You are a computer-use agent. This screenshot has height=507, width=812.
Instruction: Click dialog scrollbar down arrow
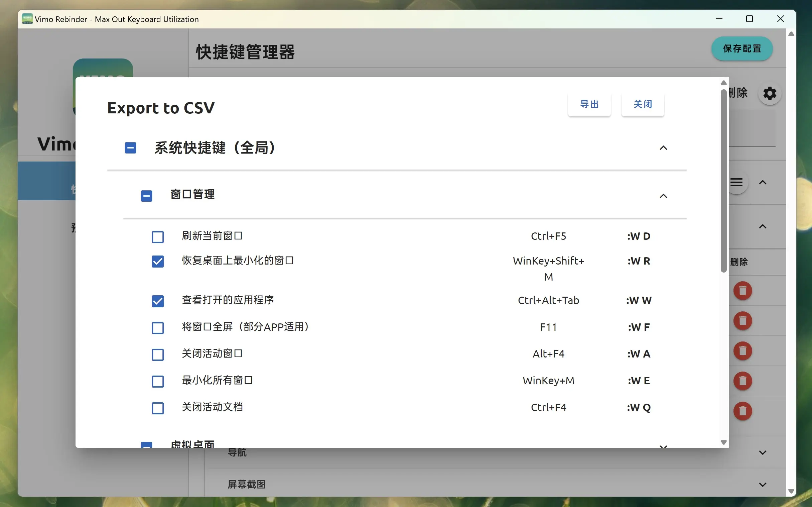(723, 442)
